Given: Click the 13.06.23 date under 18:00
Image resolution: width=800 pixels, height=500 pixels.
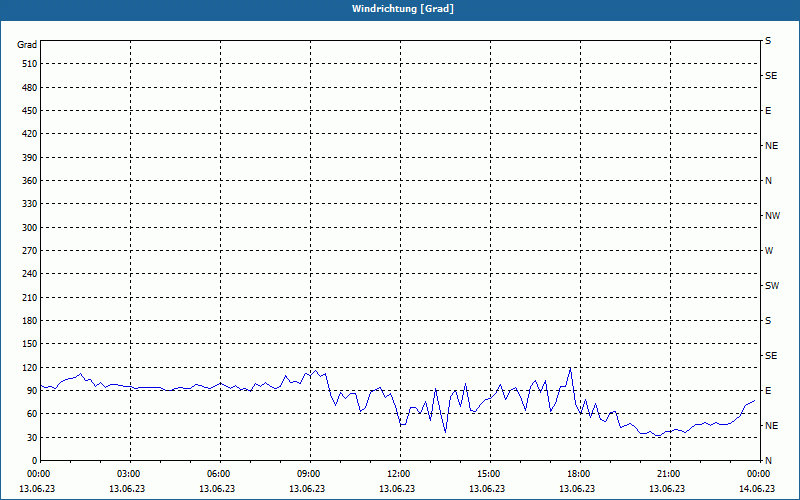Looking at the screenshot, I should pyautogui.click(x=577, y=489).
